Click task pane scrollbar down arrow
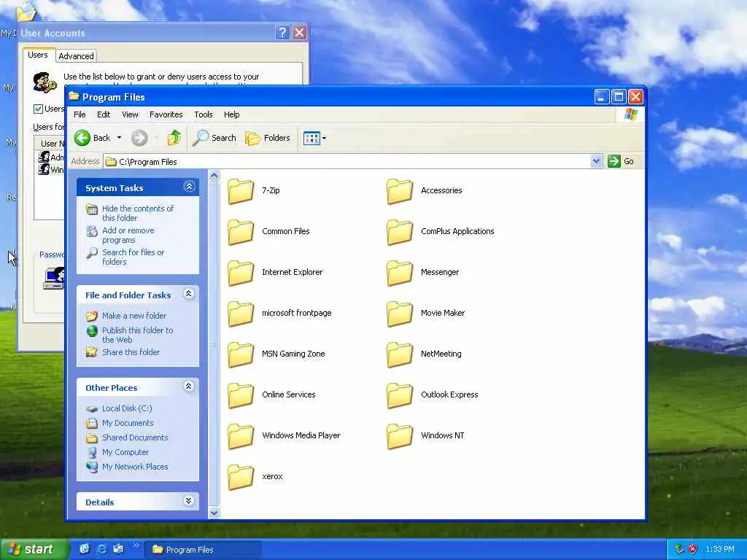 214,513
